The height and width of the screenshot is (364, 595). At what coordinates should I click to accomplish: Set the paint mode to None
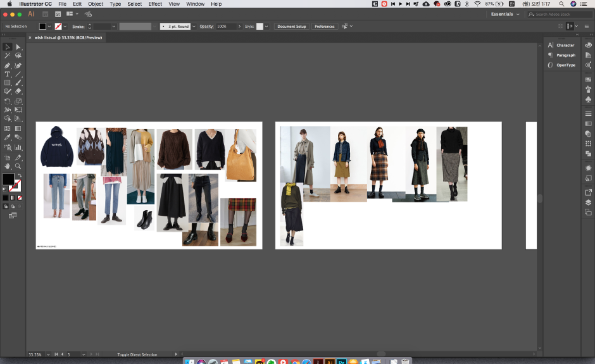tap(19, 198)
